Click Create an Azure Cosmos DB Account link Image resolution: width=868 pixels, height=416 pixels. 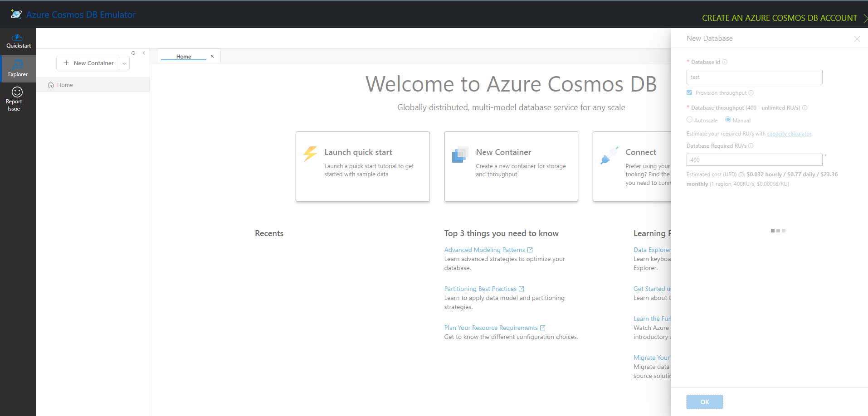[x=780, y=18]
